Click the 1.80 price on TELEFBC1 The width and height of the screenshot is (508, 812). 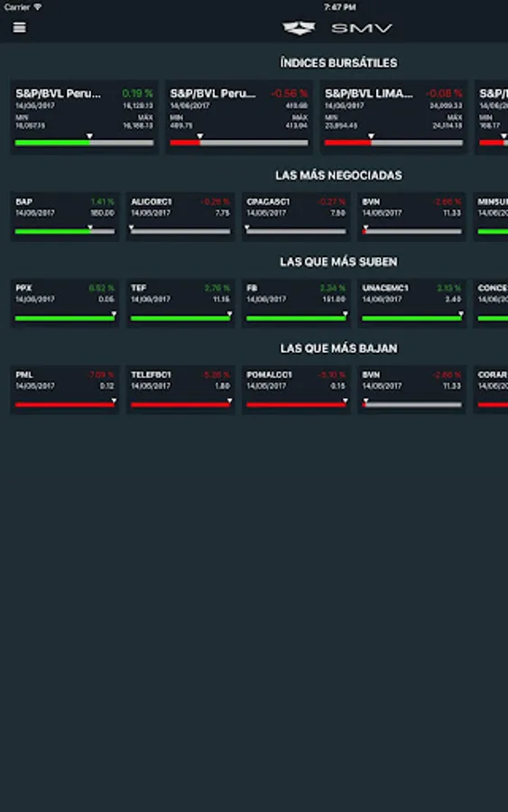222,386
